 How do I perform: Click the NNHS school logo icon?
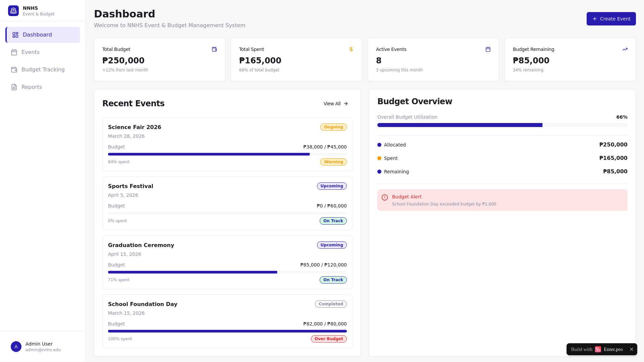point(13,11)
